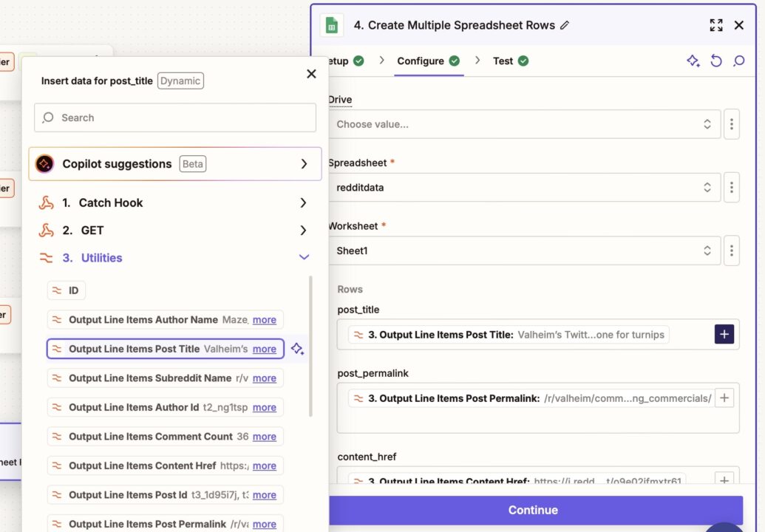Click more link for Author Name

[x=265, y=320]
